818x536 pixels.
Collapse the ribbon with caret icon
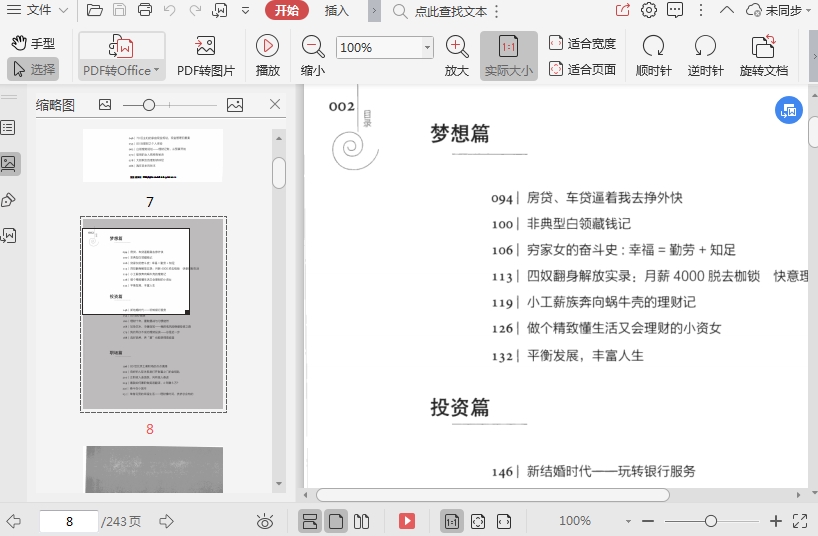(727, 10)
